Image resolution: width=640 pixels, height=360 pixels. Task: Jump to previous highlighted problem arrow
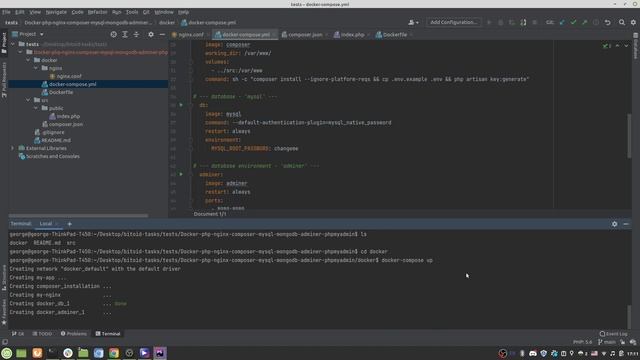click(617, 46)
